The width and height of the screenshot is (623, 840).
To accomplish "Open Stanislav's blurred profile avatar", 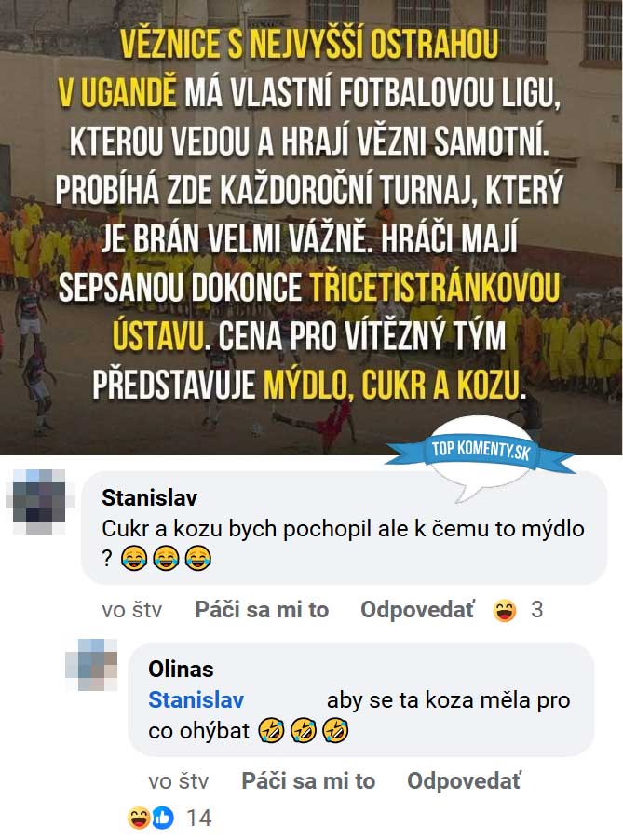I will pos(38,501).
